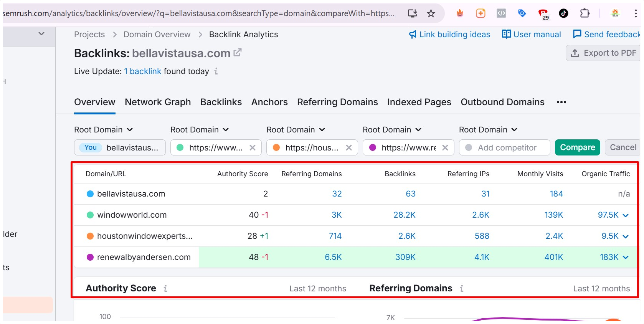Click bellavistausa.com referring domains value 32
Screen dimensions: 644x324
pos(337,194)
